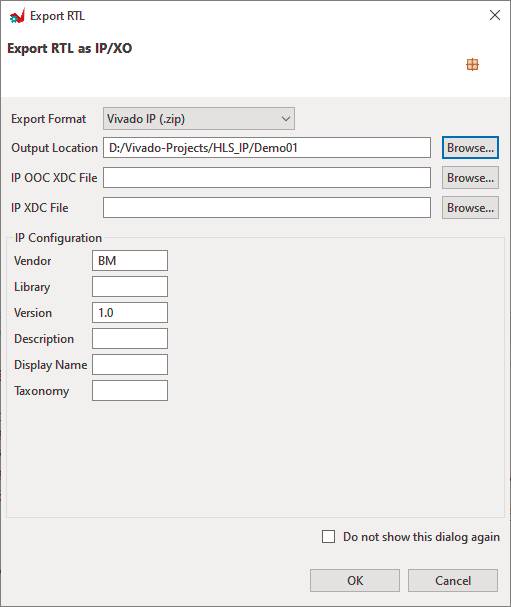Browse for the Output Location folder
511x607 pixels.
(x=470, y=147)
